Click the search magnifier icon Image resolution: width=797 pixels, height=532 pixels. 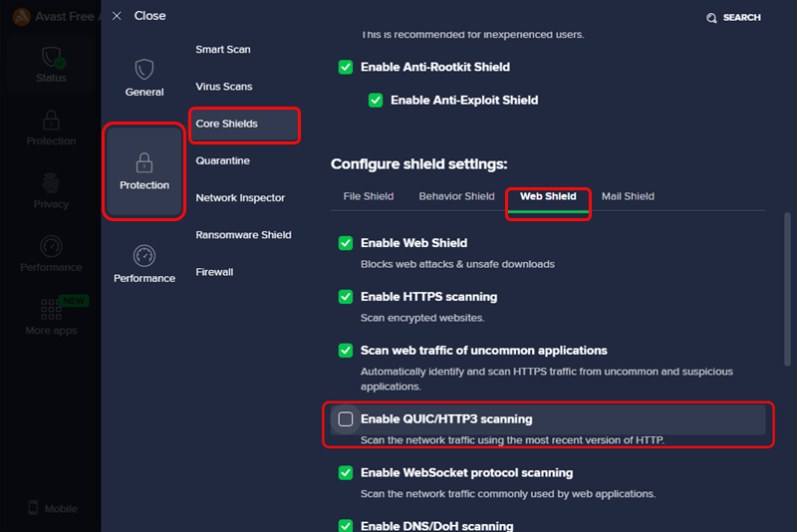point(711,18)
